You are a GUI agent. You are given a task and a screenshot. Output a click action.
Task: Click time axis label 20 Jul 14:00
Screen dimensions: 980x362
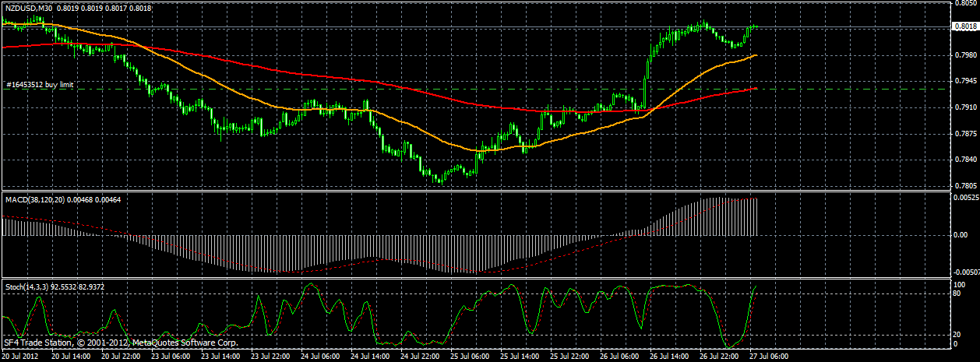pyautogui.click(x=70, y=357)
